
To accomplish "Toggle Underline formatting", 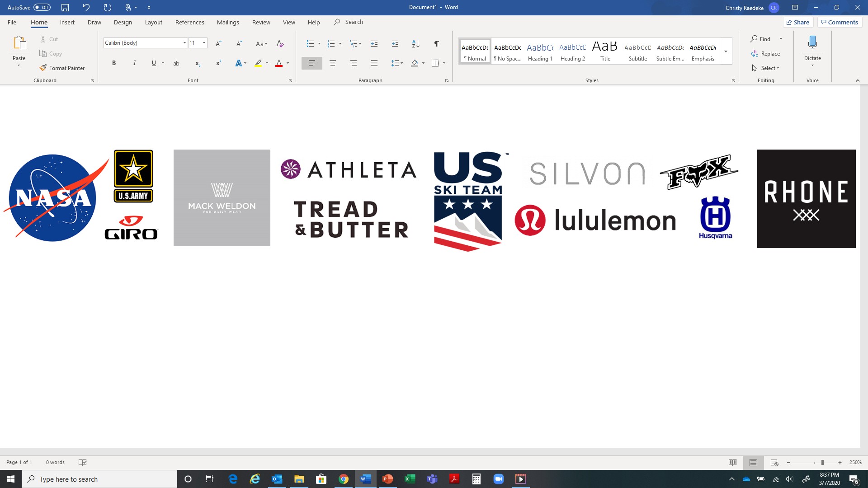I will pos(154,63).
